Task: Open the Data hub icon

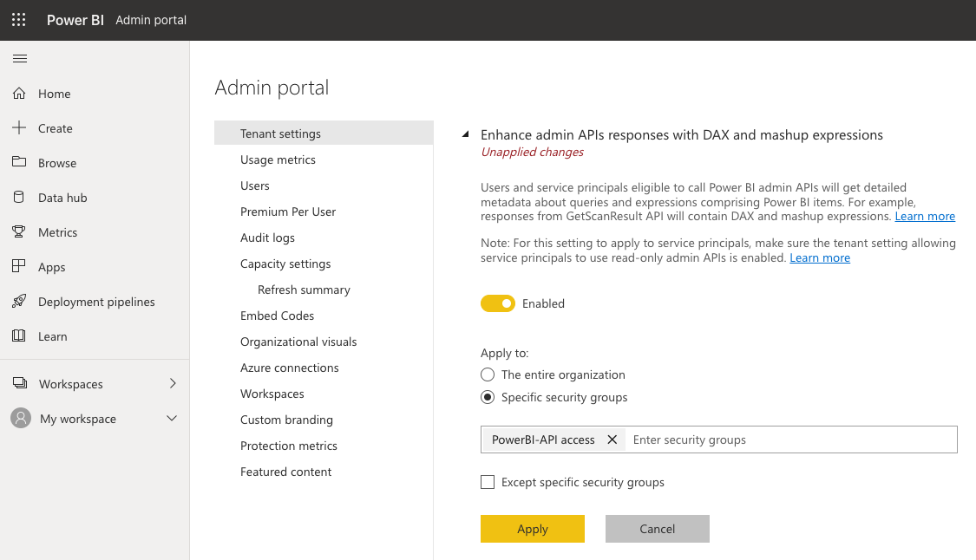Action: point(19,198)
